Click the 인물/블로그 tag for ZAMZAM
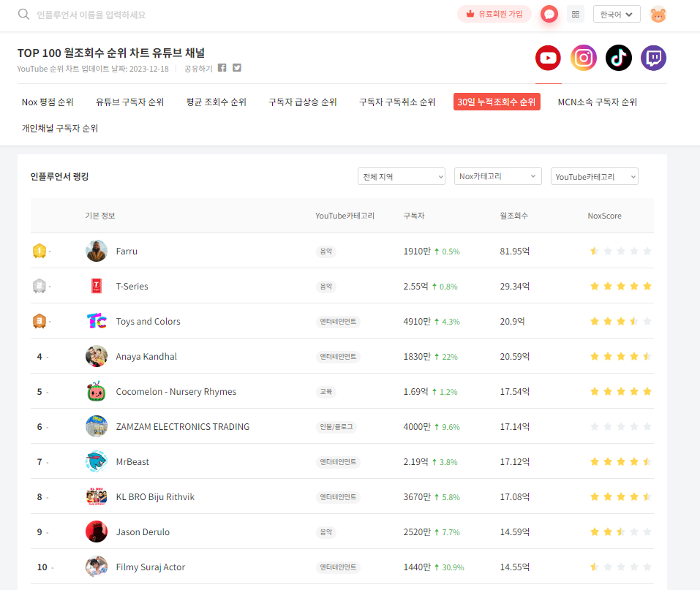 [x=336, y=427]
